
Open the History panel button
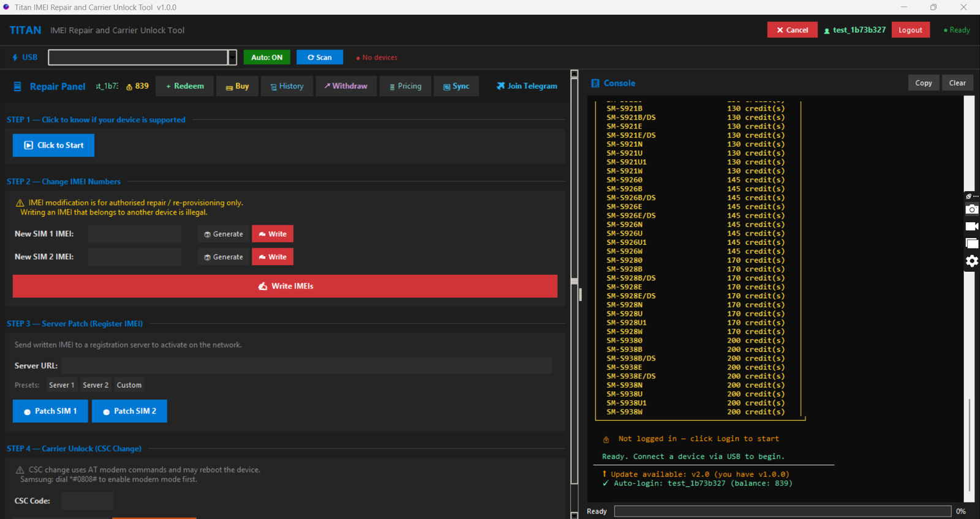[287, 86]
